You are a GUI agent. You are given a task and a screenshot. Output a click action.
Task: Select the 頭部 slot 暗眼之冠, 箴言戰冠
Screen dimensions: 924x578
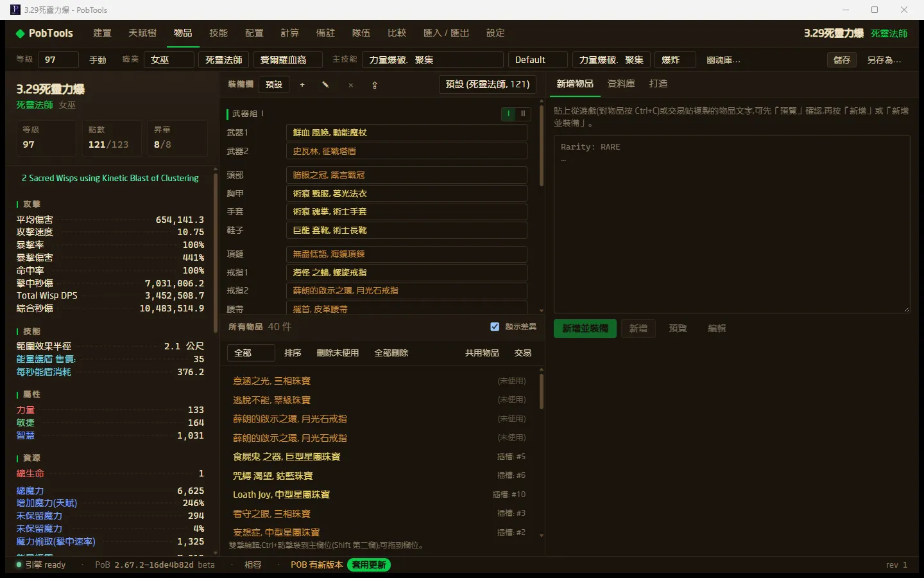(x=406, y=175)
